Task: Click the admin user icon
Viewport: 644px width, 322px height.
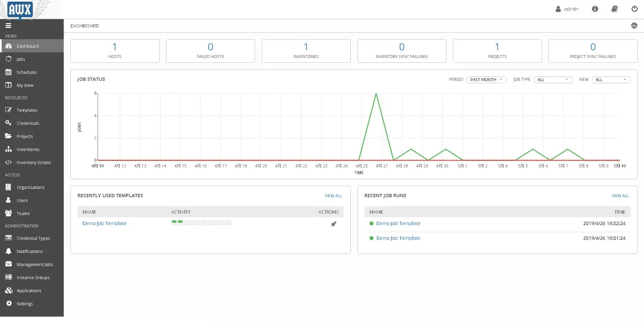Action: (558, 9)
